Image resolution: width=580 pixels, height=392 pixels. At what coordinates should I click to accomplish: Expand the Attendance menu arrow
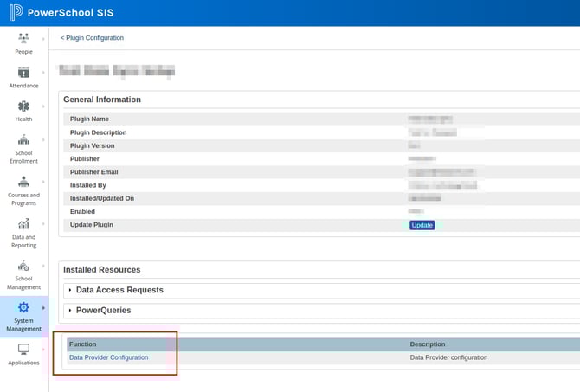pyautogui.click(x=43, y=73)
